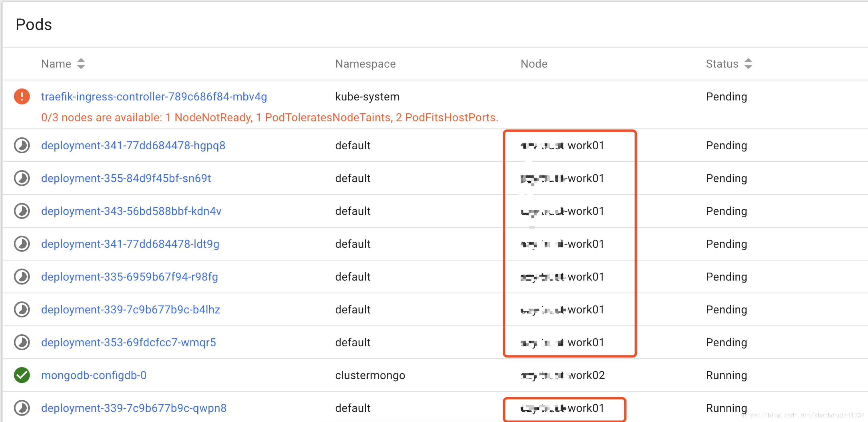Viewport: 868px width, 422px height.
Task: Open the mongodb-configdb-0 pod link
Action: click(94, 375)
